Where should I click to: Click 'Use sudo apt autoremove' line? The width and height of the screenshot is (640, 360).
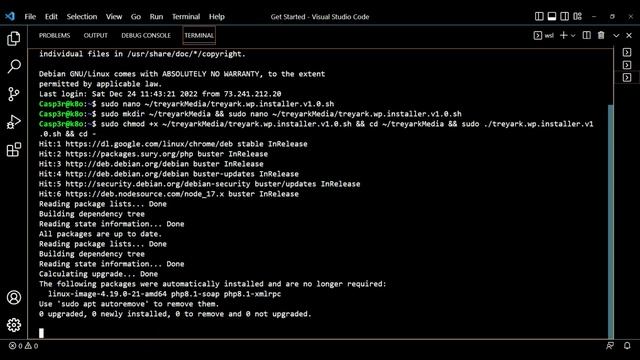click(x=129, y=304)
